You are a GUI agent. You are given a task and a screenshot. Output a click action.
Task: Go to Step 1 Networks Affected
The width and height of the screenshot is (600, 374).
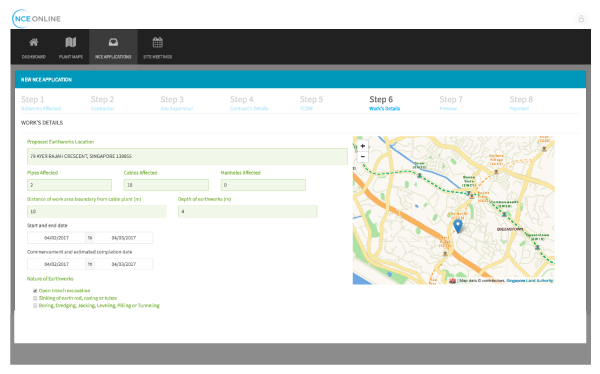point(41,103)
